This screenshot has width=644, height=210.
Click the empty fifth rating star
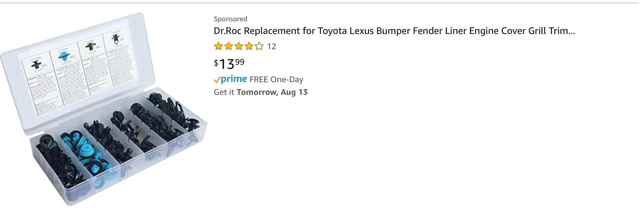coord(259,46)
